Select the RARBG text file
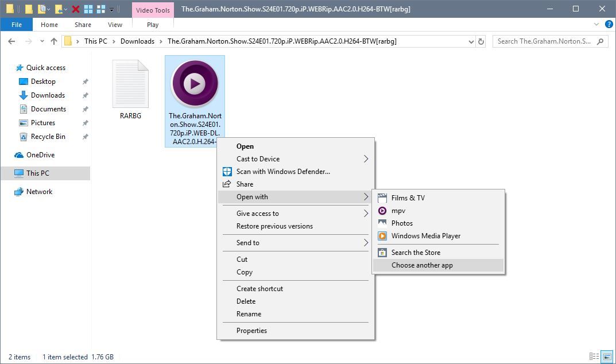This screenshot has width=616, height=364. (x=130, y=90)
